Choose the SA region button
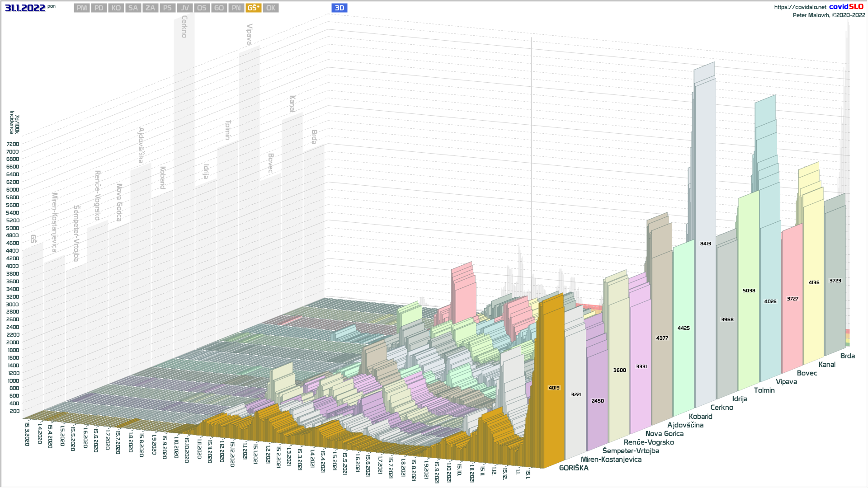The width and height of the screenshot is (868, 488). click(133, 8)
